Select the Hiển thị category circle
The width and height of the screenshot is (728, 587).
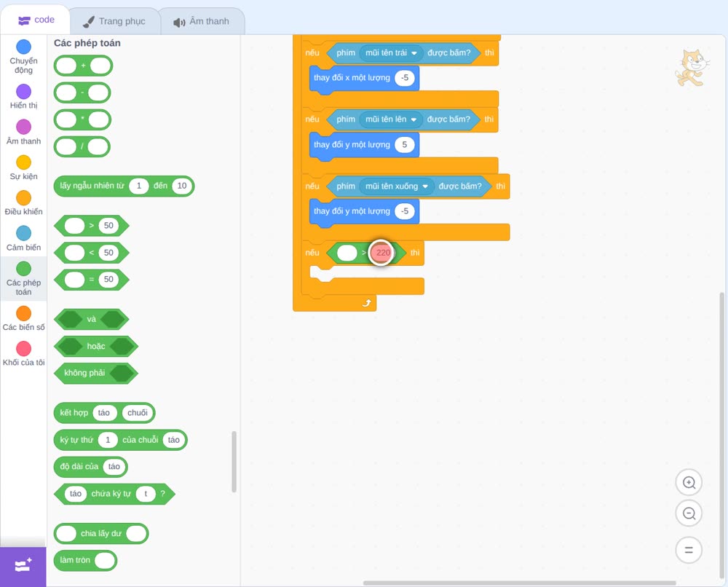click(x=24, y=92)
